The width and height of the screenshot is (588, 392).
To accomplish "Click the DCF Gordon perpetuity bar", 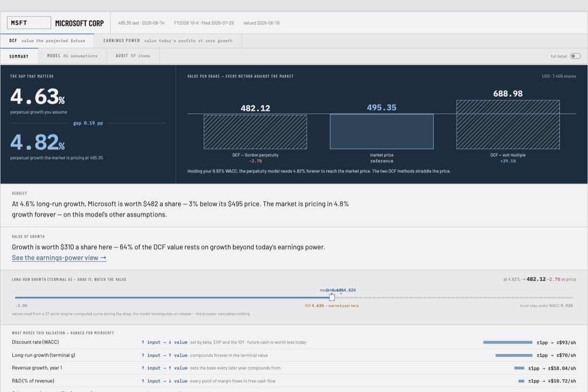I will pos(256,132).
